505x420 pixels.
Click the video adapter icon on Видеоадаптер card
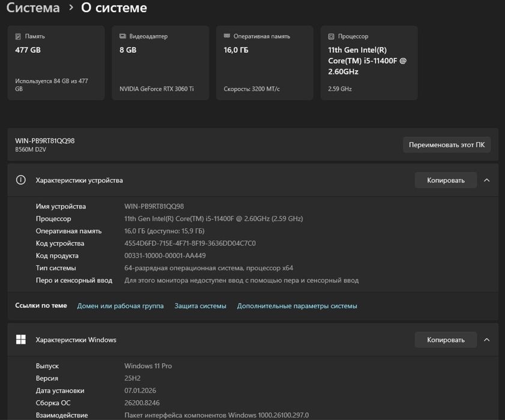point(122,37)
